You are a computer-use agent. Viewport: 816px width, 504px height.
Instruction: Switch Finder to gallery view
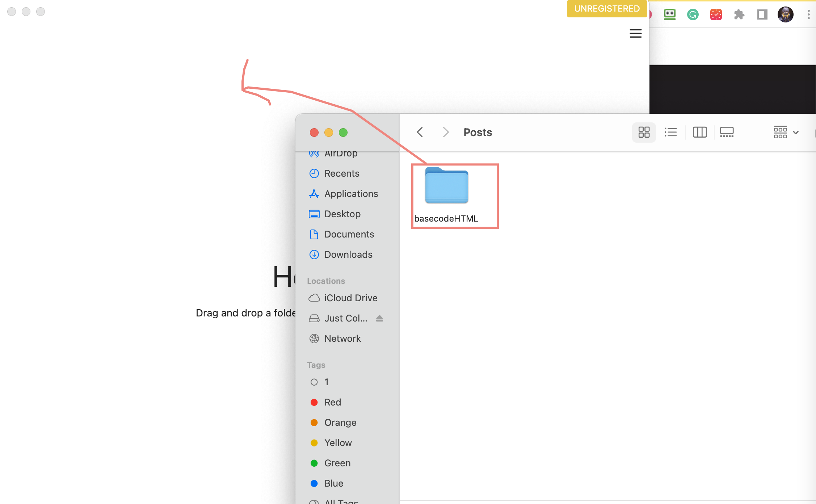727,132
